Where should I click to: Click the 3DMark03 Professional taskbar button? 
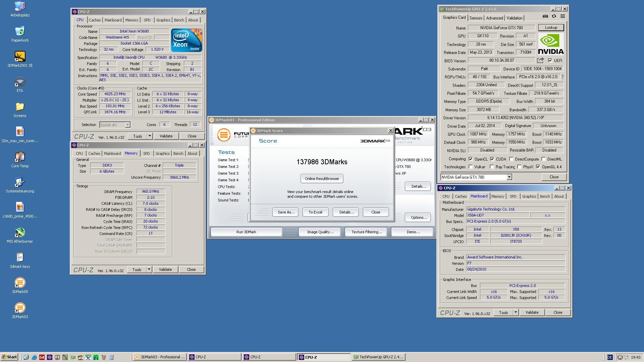coord(160,357)
